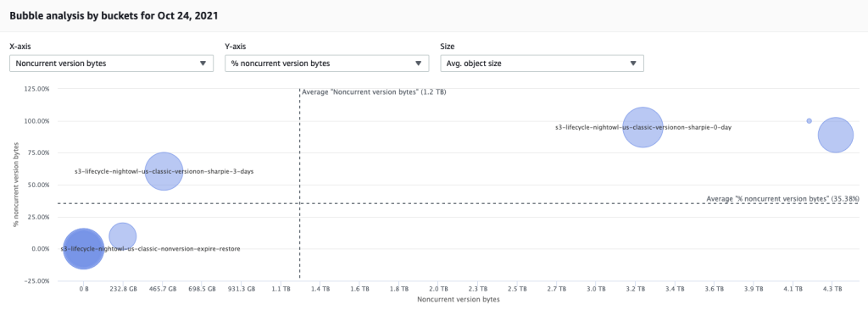Click the 698.5 GB X-axis tick label
868x321 pixels.
click(x=202, y=290)
